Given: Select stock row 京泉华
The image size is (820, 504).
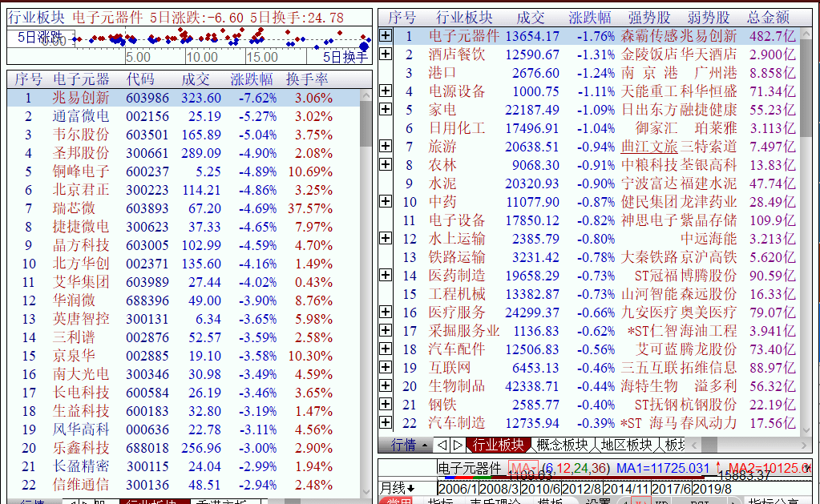Looking at the screenshot, I should coord(184,356).
